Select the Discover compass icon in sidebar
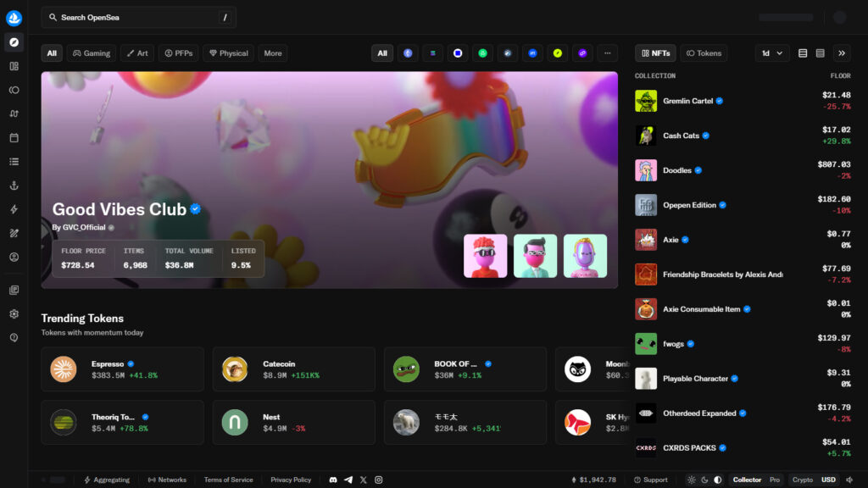Screen dimensions: 868x488 14,42
